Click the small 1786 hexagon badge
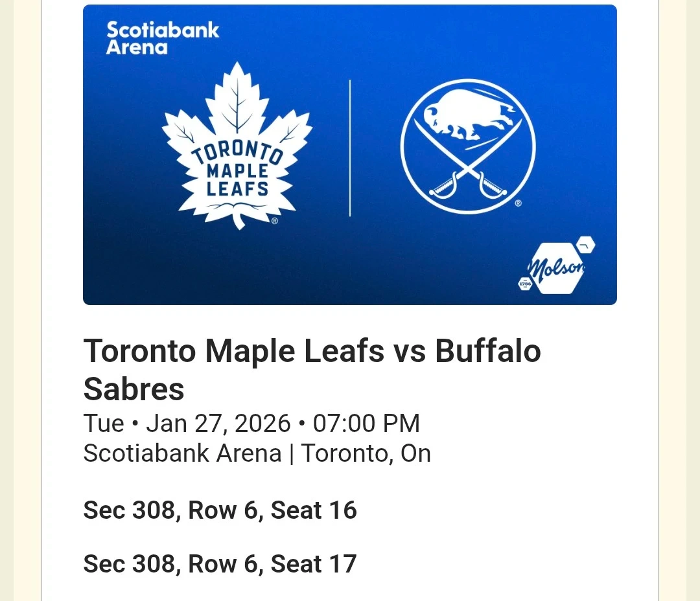Screen dimensions: 700x601 (x=524, y=283)
